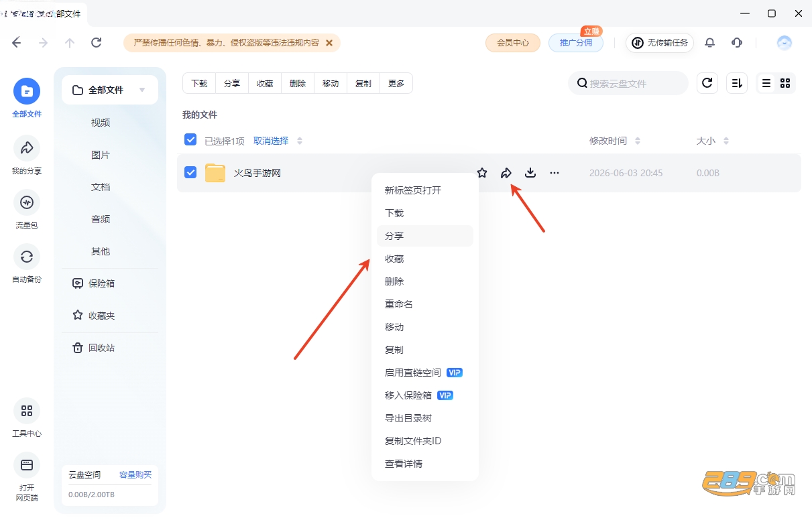
Task: Open the 流量包 sidebar icon
Action: click(x=27, y=209)
